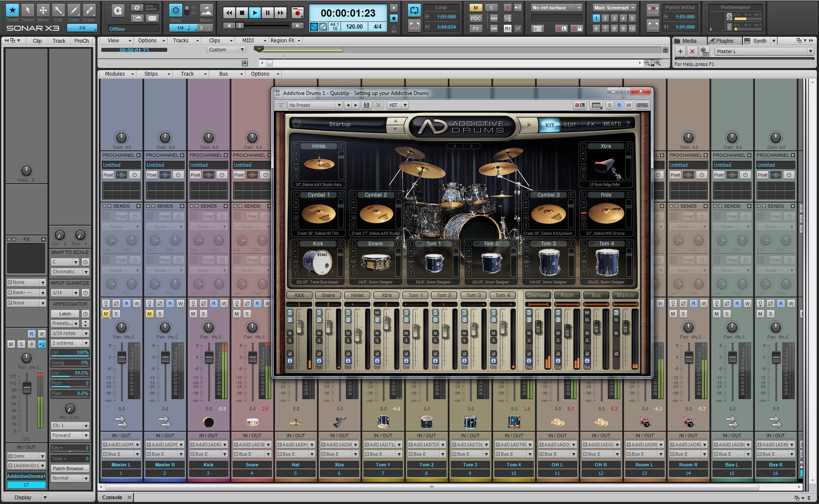
Task: Adjust the Master L volume fader
Action: (x=122, y=357)
